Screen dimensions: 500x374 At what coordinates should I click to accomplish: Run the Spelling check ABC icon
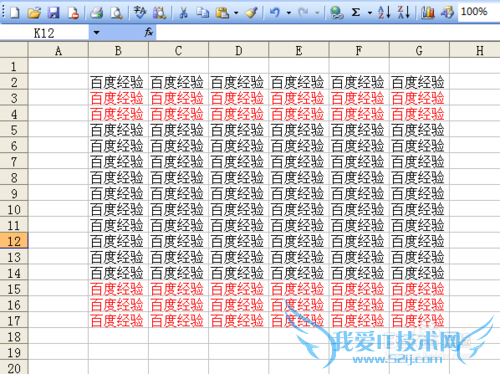140,13
